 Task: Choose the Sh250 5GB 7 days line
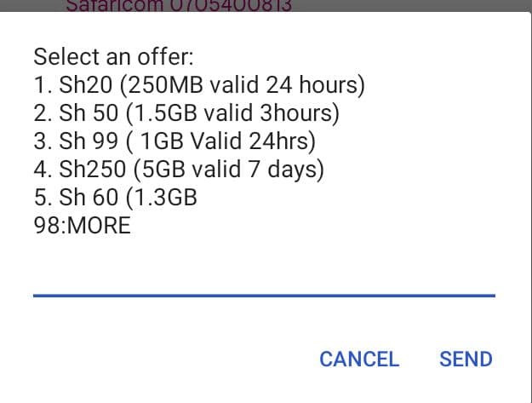click(x=179, y=170)
